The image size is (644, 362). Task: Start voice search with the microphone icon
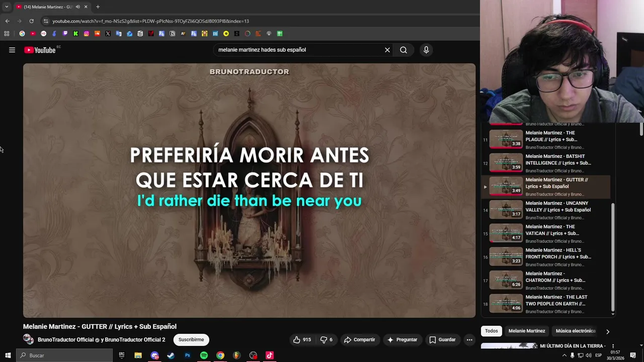pos(426,50)
